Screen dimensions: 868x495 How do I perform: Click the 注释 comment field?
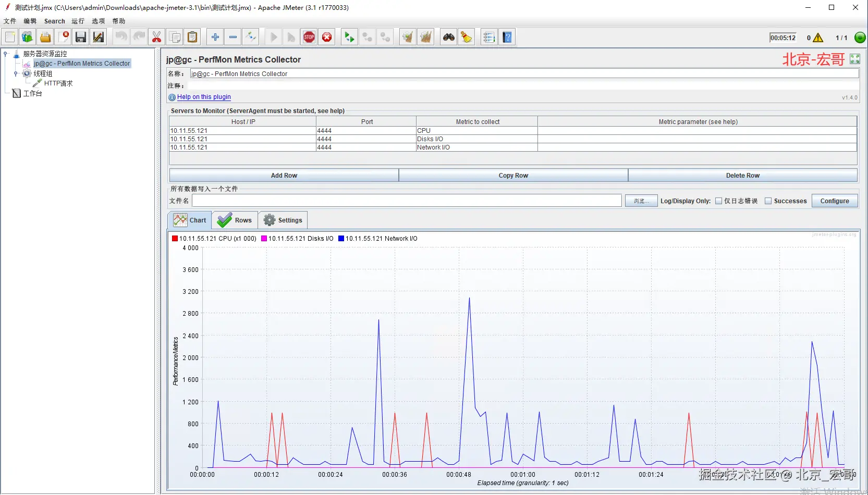(x=524, y=85)
